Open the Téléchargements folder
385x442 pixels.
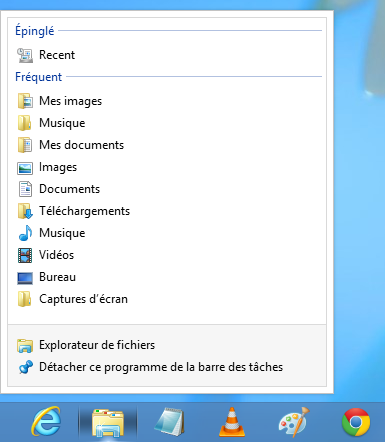point(167,211)
